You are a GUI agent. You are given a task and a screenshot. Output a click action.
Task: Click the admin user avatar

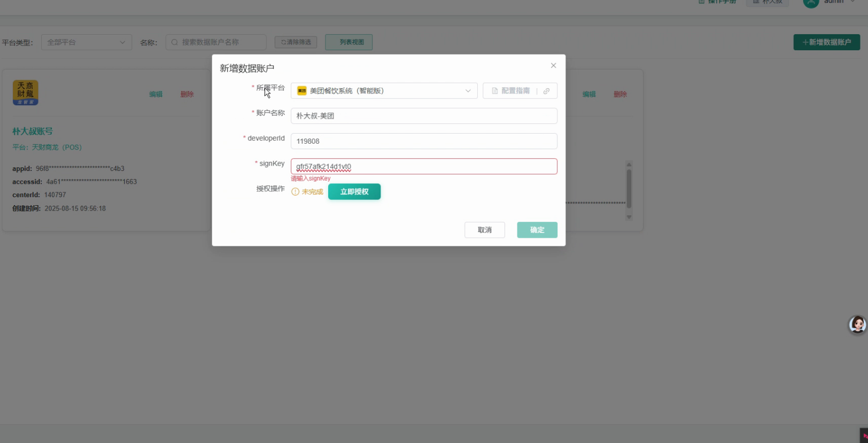tap(811, 2)
